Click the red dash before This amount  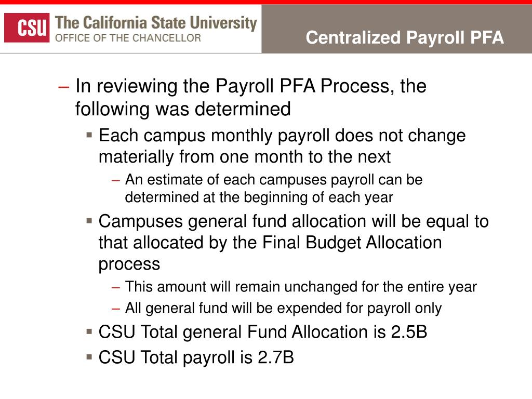pos(116,288)
